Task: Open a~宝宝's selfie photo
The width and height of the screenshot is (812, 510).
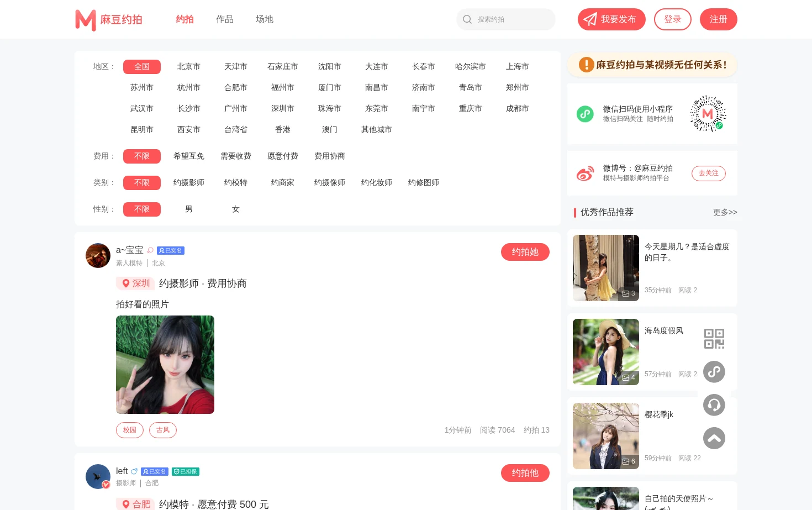Action: click(x=165, y=365)
